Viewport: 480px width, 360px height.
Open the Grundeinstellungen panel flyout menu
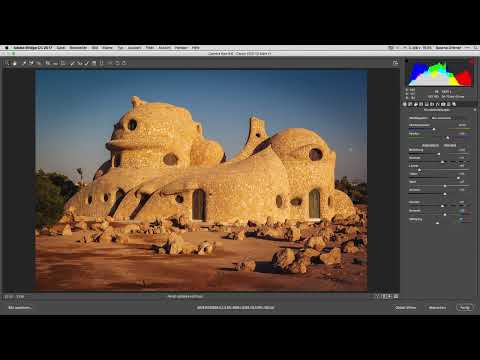click(x=475, y=110)
